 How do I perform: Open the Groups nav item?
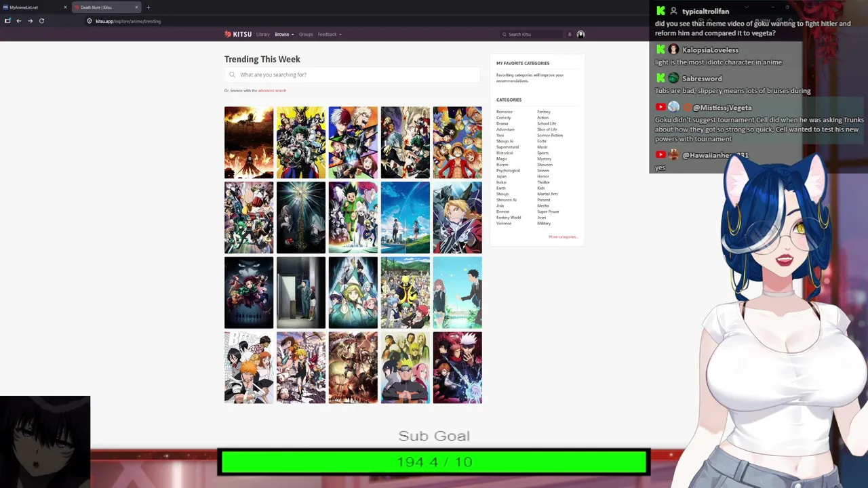click(x=306, y=34)
